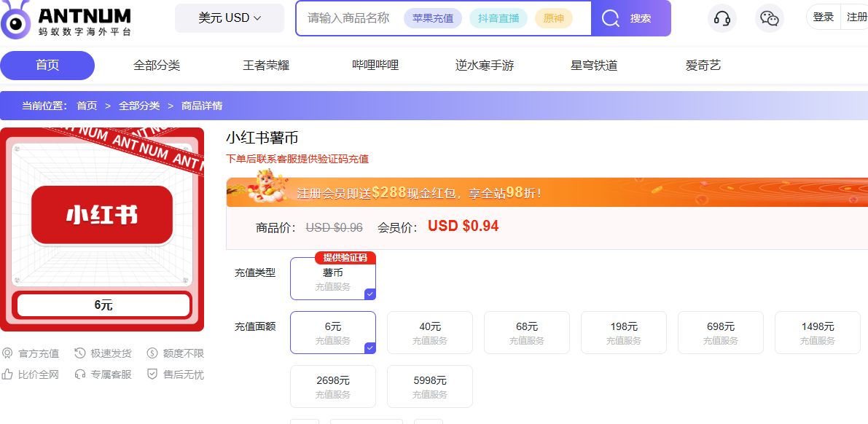Open customer service headset icon

722,18
